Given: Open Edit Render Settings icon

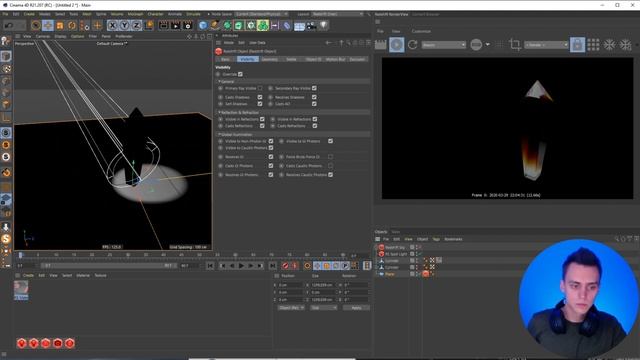Looking at the screenshot, I should click(188, 26).
